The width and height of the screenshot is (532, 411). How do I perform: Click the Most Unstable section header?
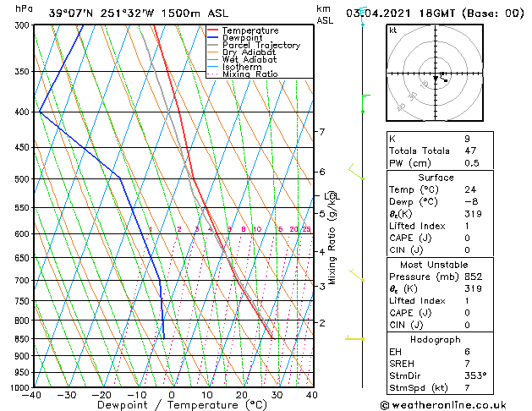[434, 265]
